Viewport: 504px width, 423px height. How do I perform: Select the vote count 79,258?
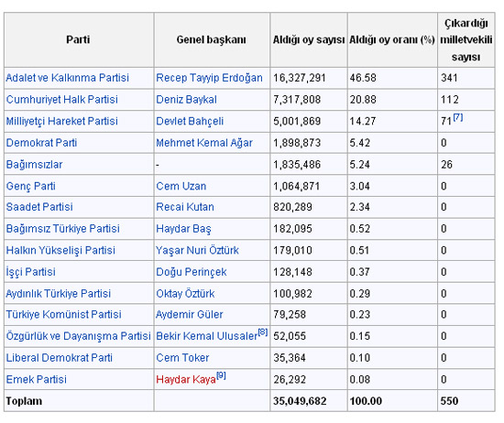(x=290, y=314)
